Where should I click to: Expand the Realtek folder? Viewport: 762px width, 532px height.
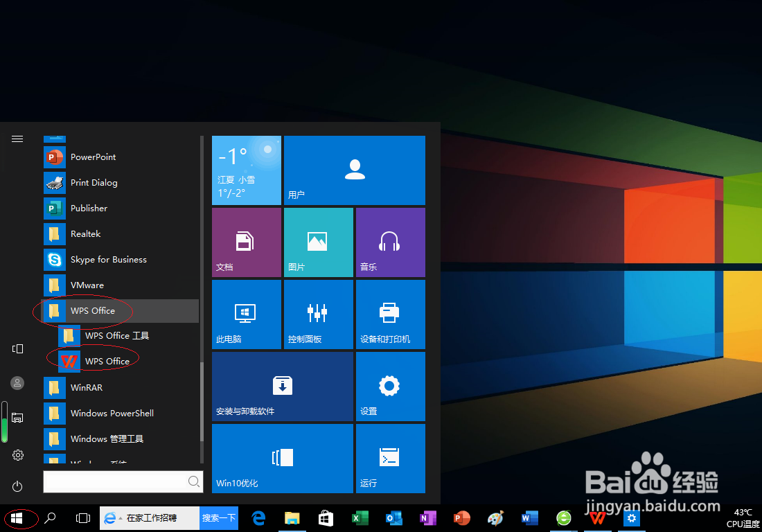pyautogui.click(x=121, y=233)
